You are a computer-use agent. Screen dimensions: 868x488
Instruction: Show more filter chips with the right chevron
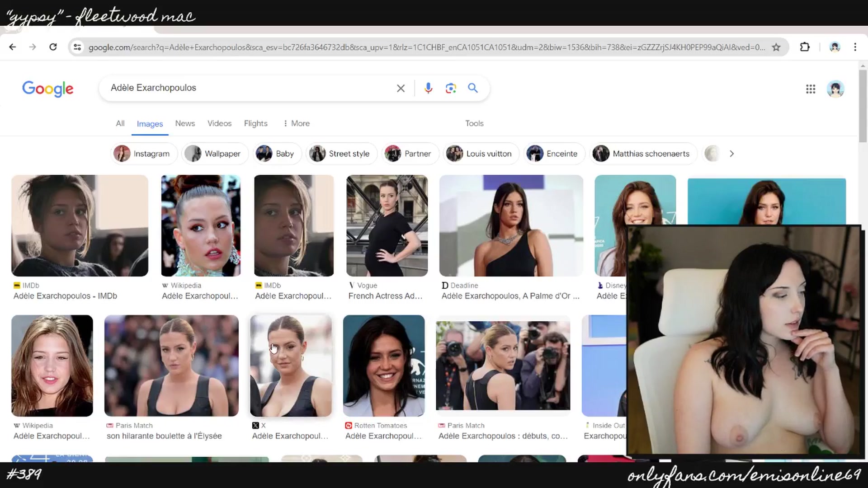[x=731, y=154]
